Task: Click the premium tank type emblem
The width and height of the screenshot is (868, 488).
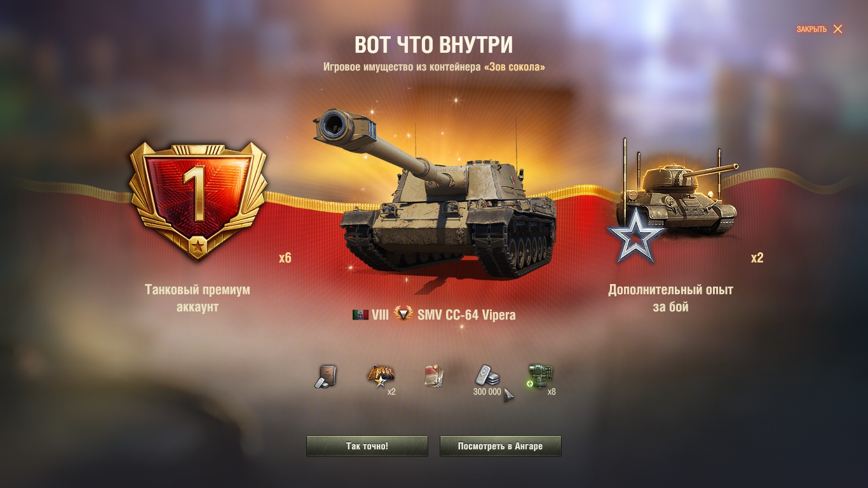Action: coord(403,314)
